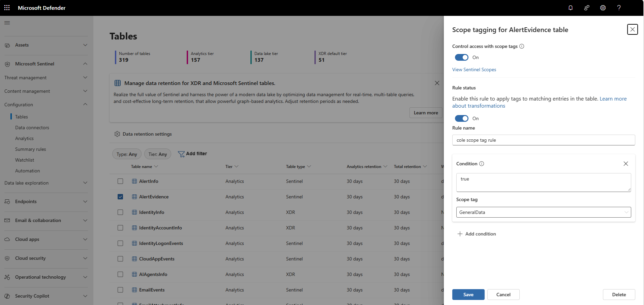
Task: Click View Sentinel Scopes link
Action: point(474,70)
